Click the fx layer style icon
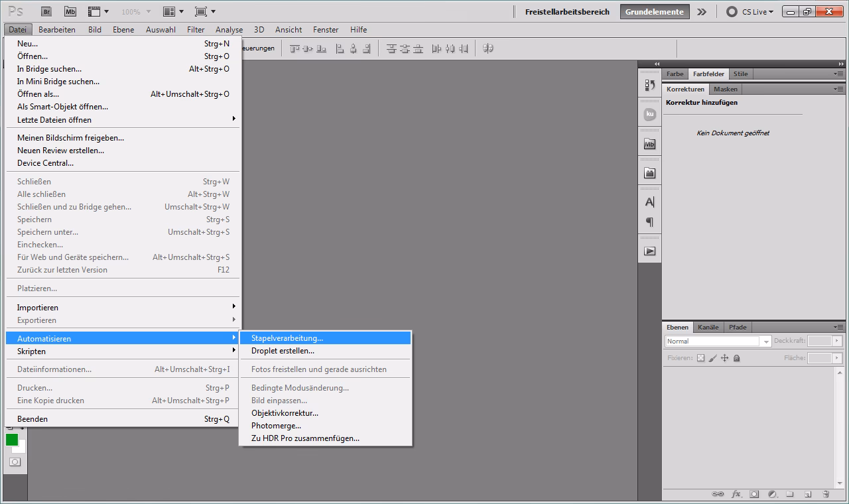This screenshot has height=504, width=849. click(736, 494)
